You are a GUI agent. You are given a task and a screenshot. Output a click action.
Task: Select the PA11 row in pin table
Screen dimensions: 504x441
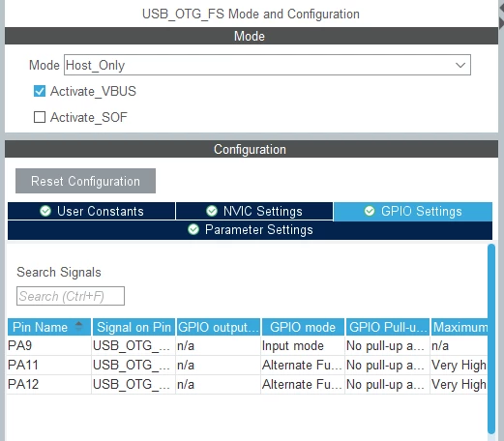pyautogui.click(x=247, y=365)
